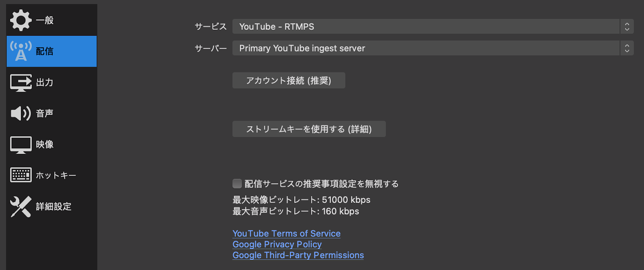Image resolution: width=644 pixels, height=270 pixels.
Task: Open the keyboard icon for ホットキー
Action: 21,175
